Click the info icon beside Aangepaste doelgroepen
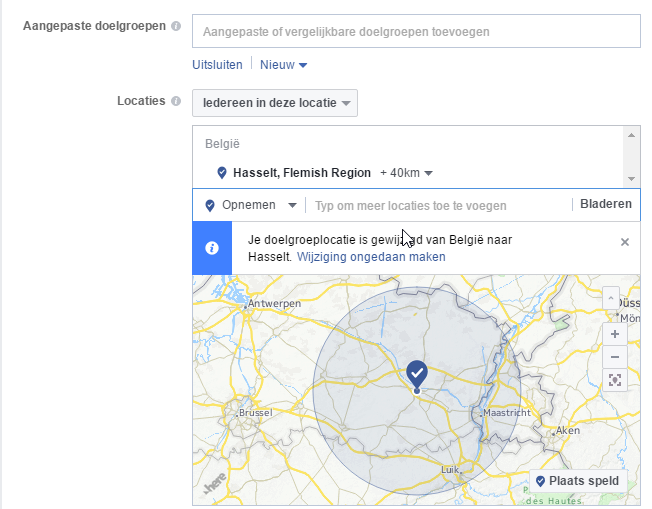 pos(176,26)
